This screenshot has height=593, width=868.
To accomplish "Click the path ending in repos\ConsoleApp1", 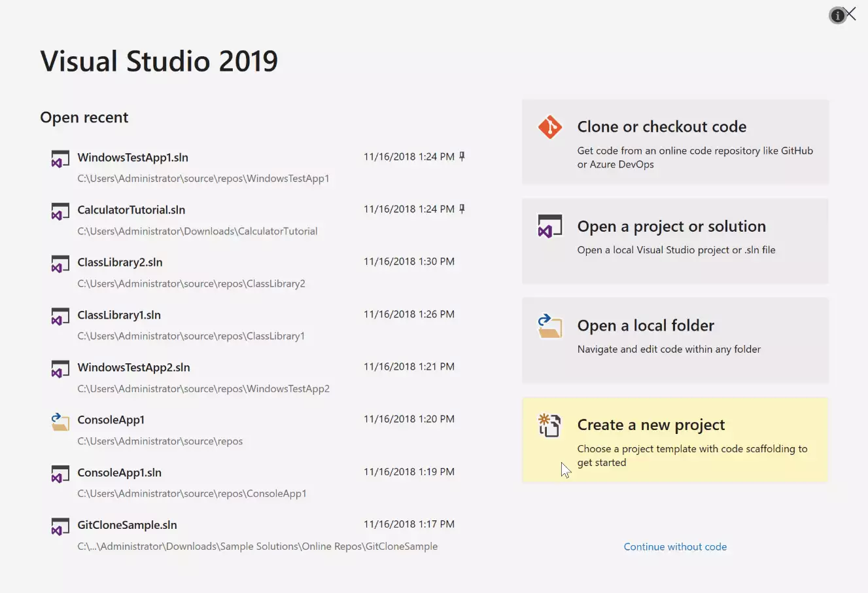I will coord(192,494).
